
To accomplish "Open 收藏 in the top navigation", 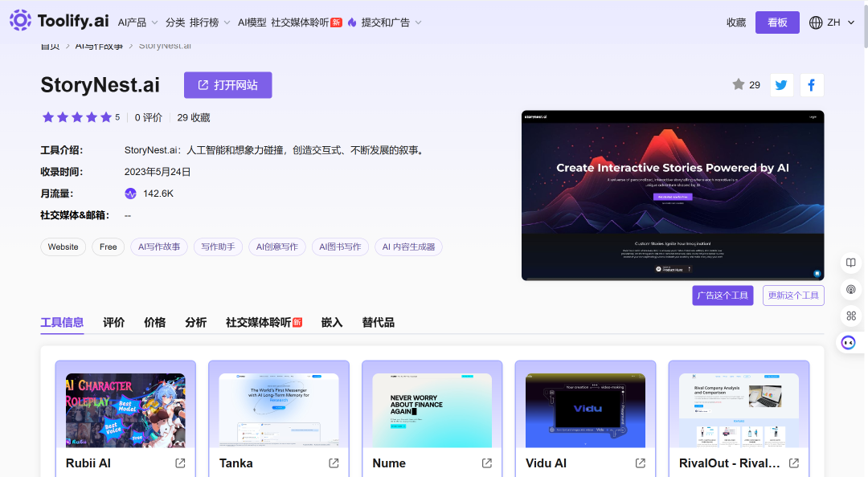I will (x=736, y=22).
